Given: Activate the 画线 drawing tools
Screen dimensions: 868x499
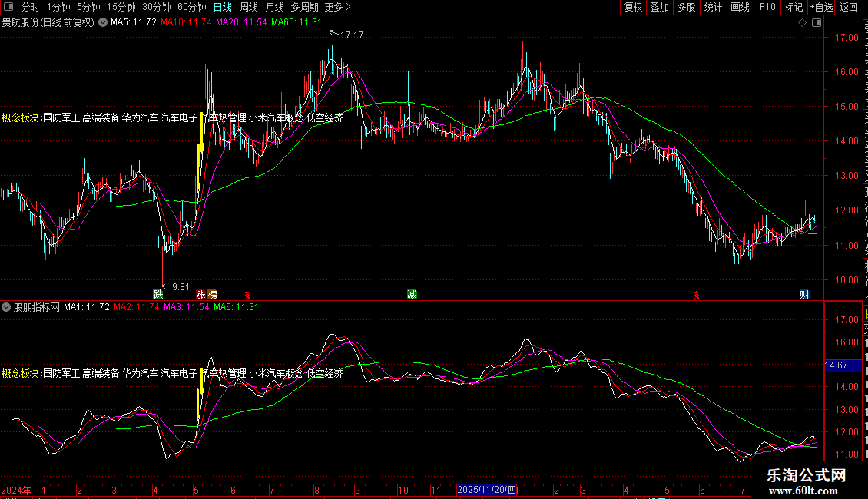Looking at the screenshot, I should (x=740, y=7).
